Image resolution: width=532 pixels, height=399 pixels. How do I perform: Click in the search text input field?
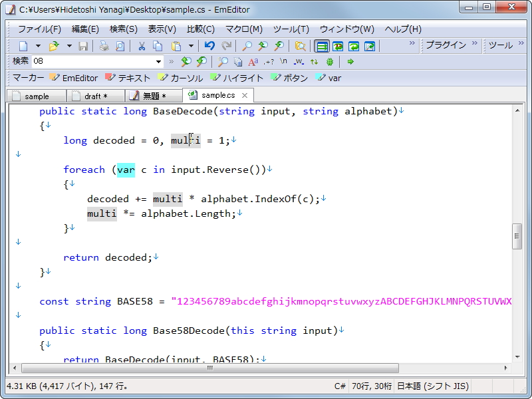pyautogui.click(x=93, y=61)
